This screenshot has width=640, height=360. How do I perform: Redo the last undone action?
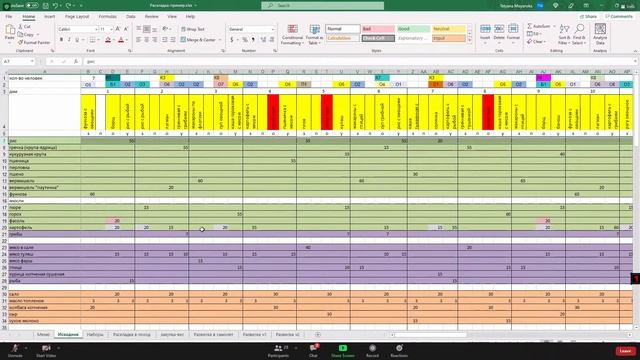point(69,6)
